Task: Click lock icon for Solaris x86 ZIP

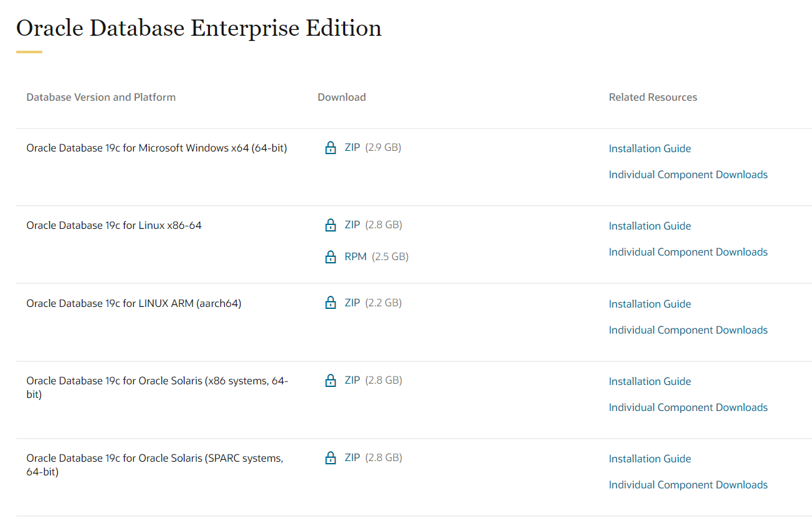Action: [330, 380]
